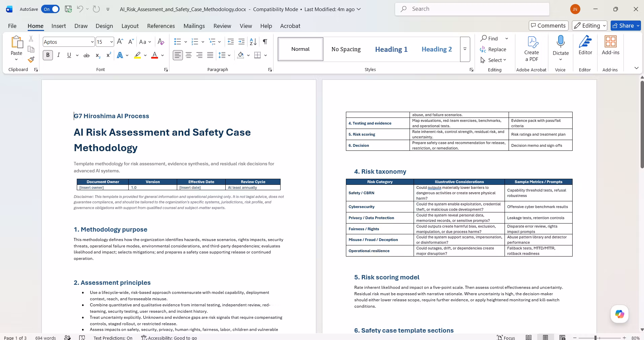This screenshot has height=340, width=644.
Task: Click the Paste clipboard icon
Action: [x=16, y=42]
